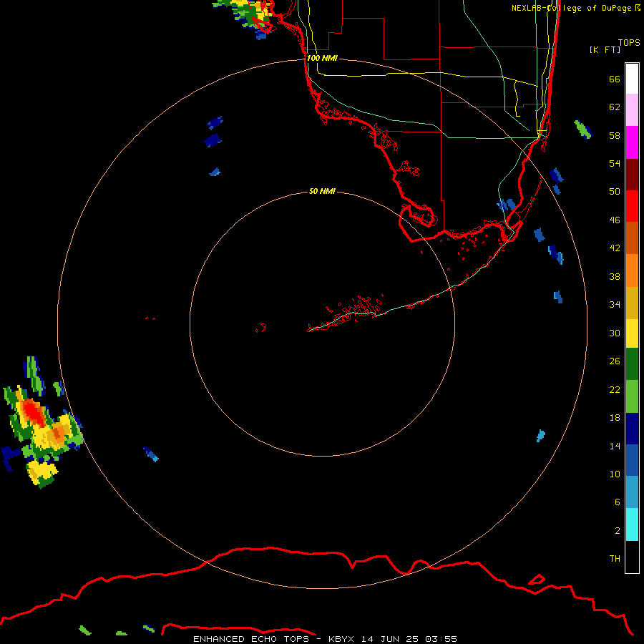Click the 50 legend value

pos(615,192)
